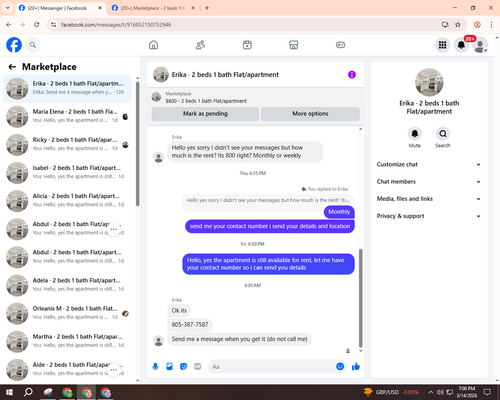Switch to the Messenger | Facebook browser tab

coord(61,8)
